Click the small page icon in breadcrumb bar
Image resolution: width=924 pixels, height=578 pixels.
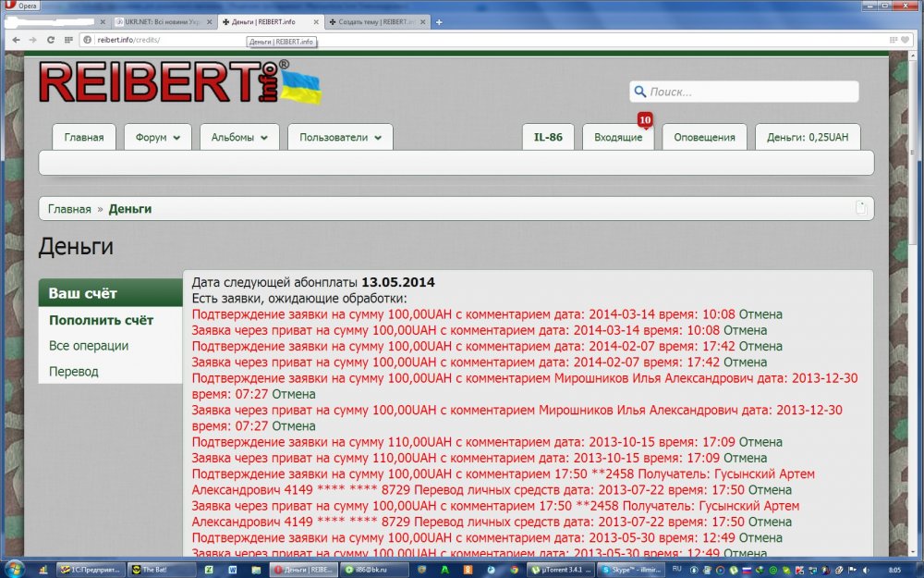tap(860, 207)
